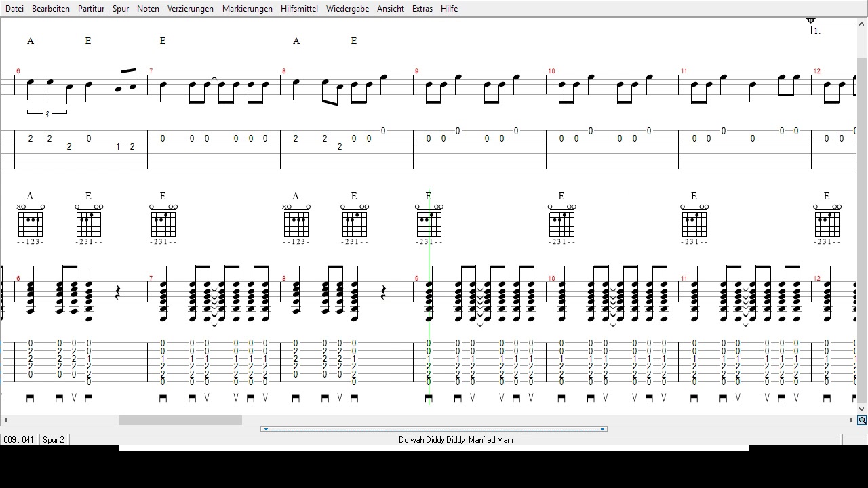The width and height of the screenshot is (868, 488).
Task: Select the A chord diagram in measure 6
Action: 31,223
